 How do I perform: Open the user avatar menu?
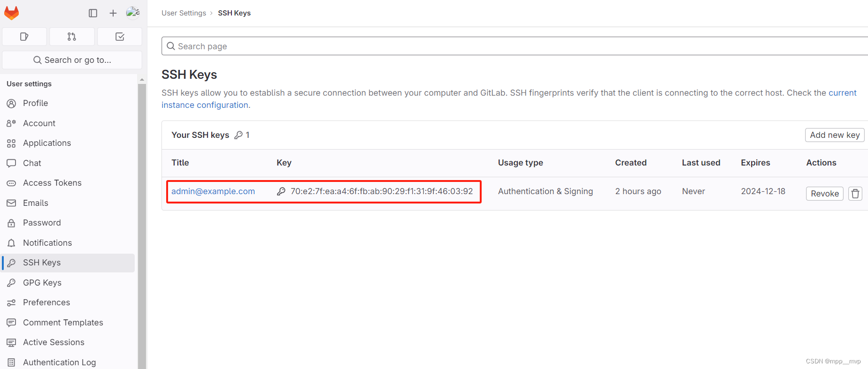[133, 13]
